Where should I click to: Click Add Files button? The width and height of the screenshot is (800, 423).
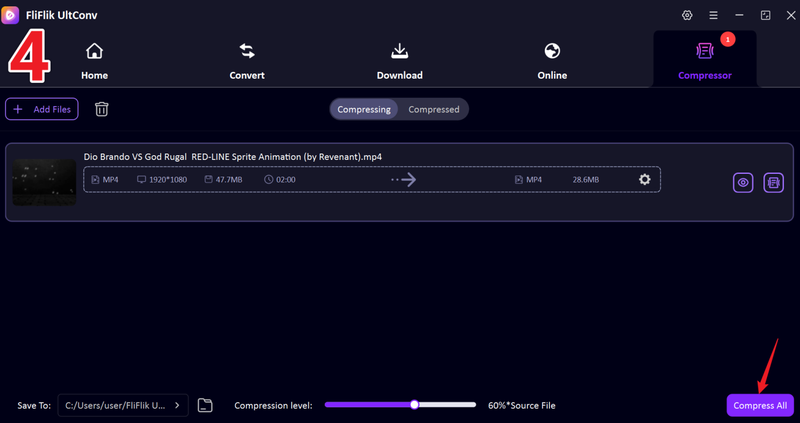coord(42,109)
